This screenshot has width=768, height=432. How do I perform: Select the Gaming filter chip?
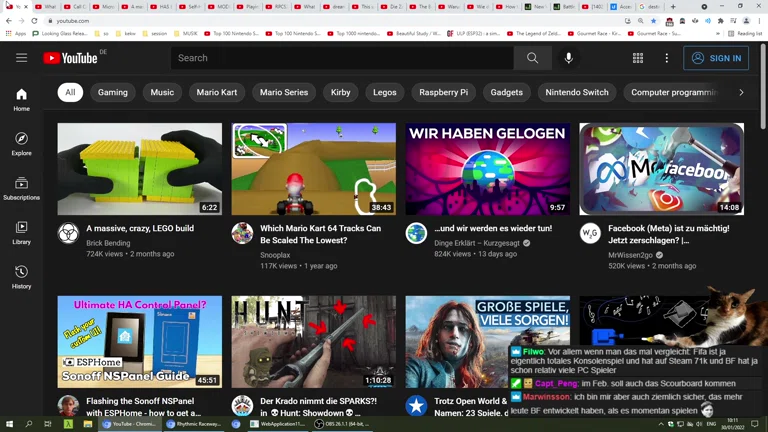(x=113, y=93)
